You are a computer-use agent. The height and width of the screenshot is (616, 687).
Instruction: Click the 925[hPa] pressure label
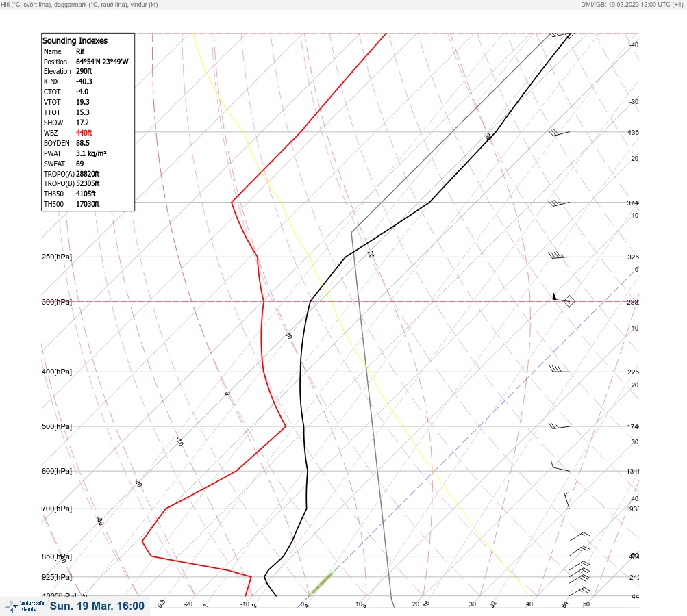(57, 577)
